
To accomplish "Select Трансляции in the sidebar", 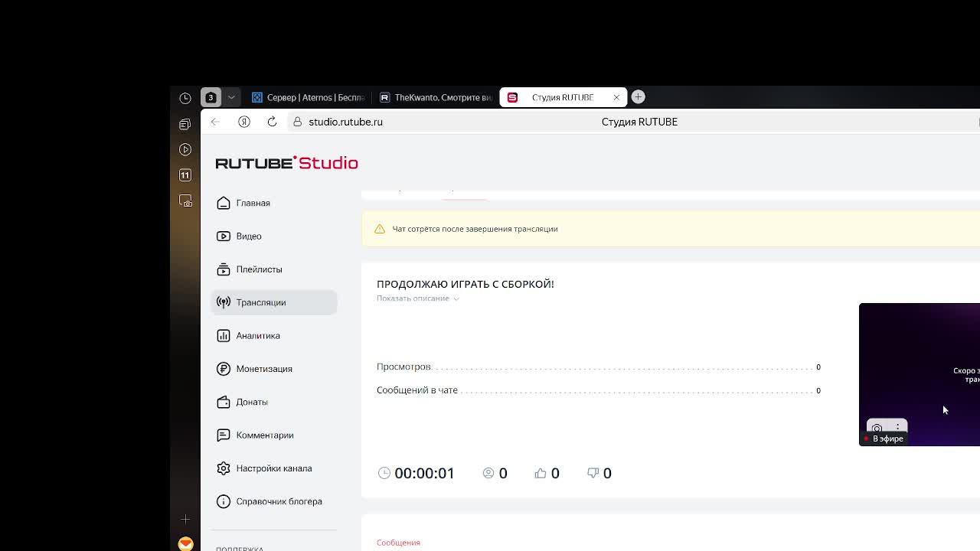I will [x=273, y=302].
